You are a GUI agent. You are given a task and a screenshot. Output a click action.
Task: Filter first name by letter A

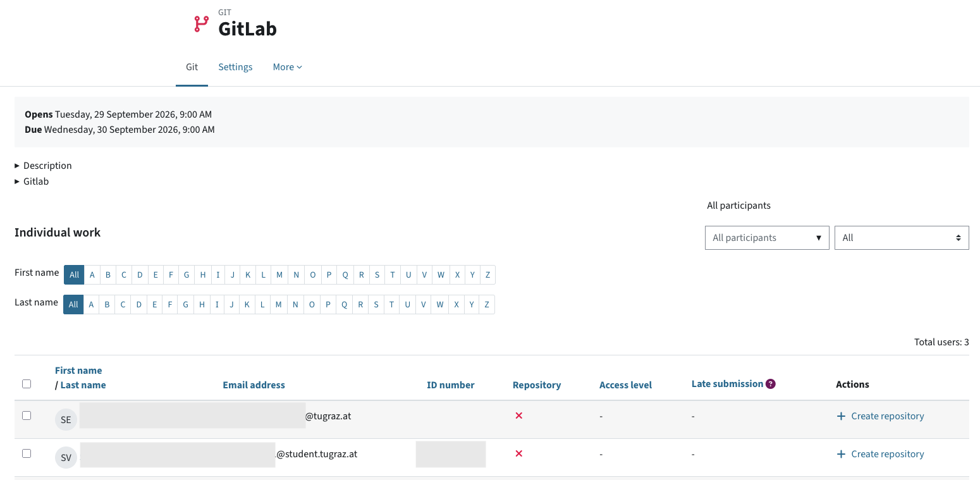tap(92, 274)
